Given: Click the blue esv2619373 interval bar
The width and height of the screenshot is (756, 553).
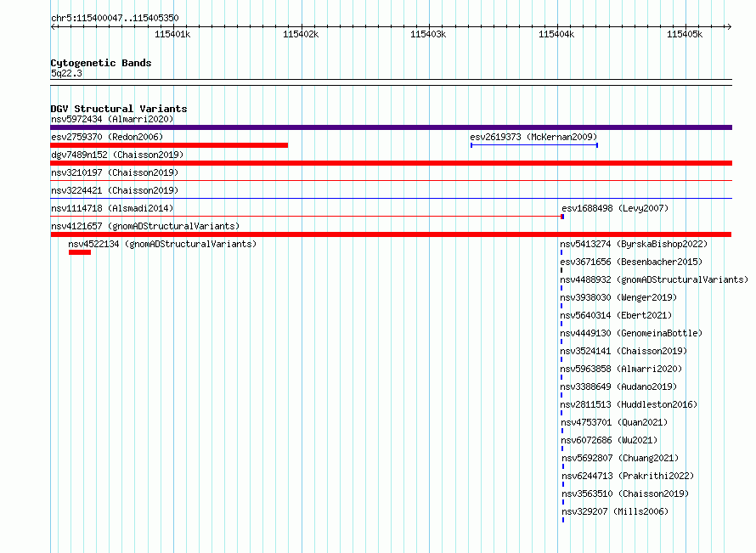Looking at the screenshot, I should pyautogui.click(x=534, y=145).
